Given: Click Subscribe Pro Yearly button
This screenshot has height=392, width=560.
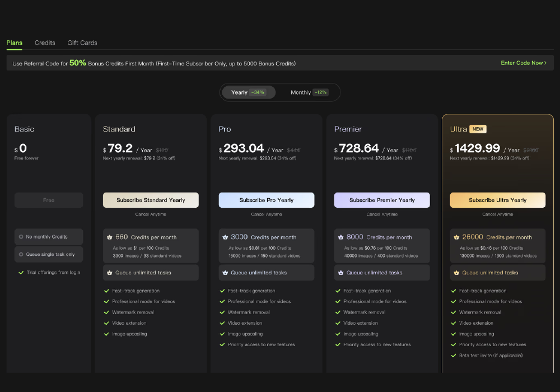Looking at the screenshot, I should click(x=266, y=200).
